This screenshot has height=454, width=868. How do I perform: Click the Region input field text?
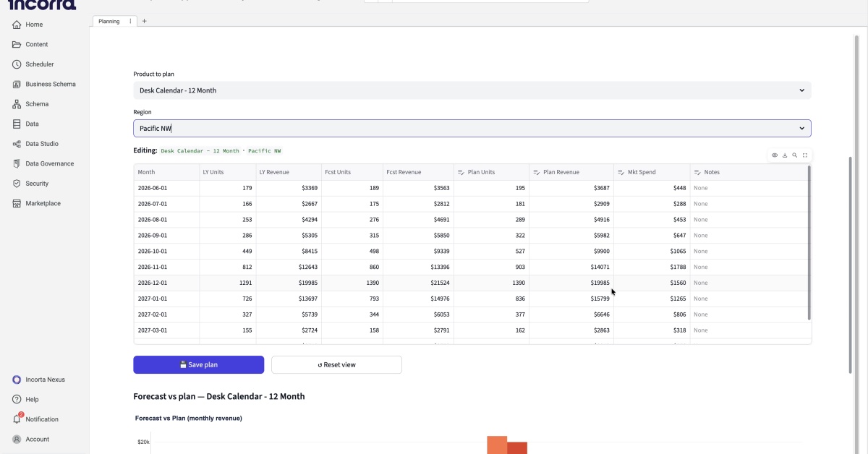click(x=156, y=128)
